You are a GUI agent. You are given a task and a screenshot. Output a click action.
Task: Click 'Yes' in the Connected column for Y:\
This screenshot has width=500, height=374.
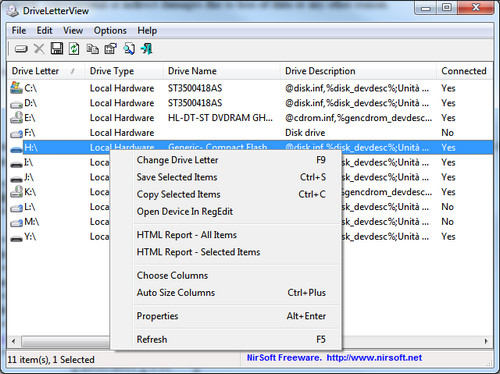point(448,237)
